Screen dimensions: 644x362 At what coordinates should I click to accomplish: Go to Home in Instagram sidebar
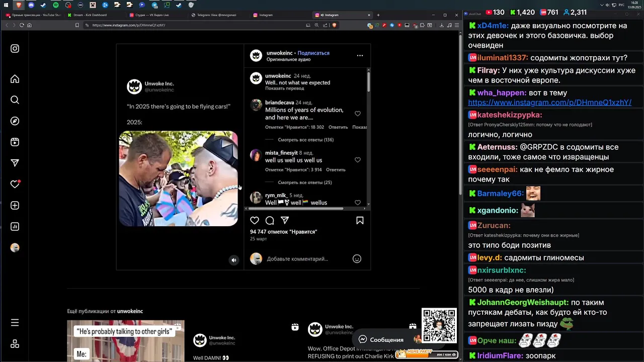pyautogui.click(x=15, y=79)
